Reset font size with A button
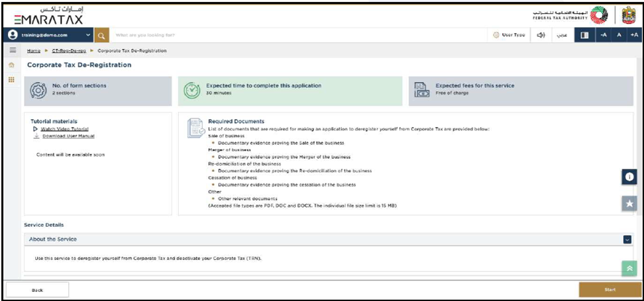Viewport: 644px width, 301px height. [x=619, y=35]
